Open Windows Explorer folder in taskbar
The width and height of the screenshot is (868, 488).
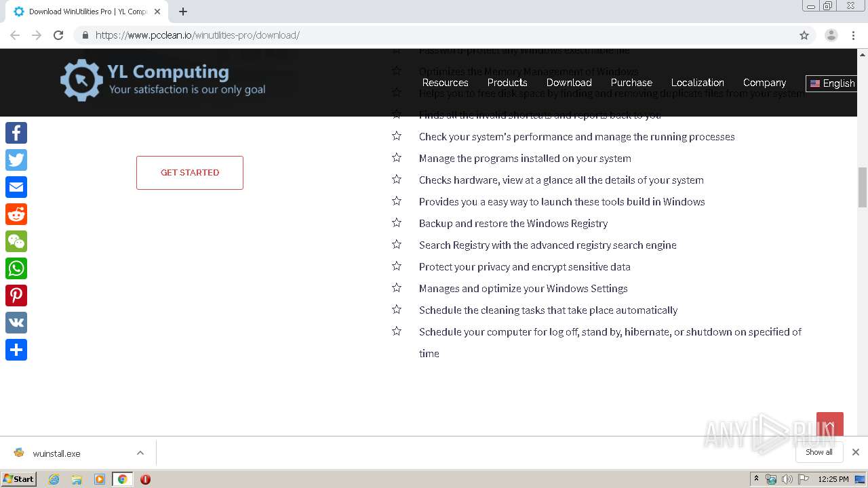coord(77,479)
